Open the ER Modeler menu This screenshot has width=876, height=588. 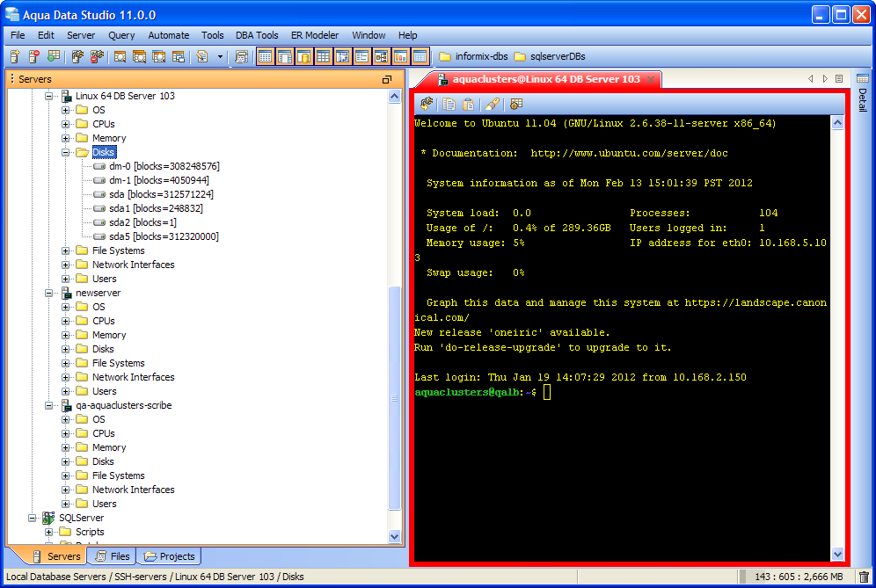(x=315, y=35)
